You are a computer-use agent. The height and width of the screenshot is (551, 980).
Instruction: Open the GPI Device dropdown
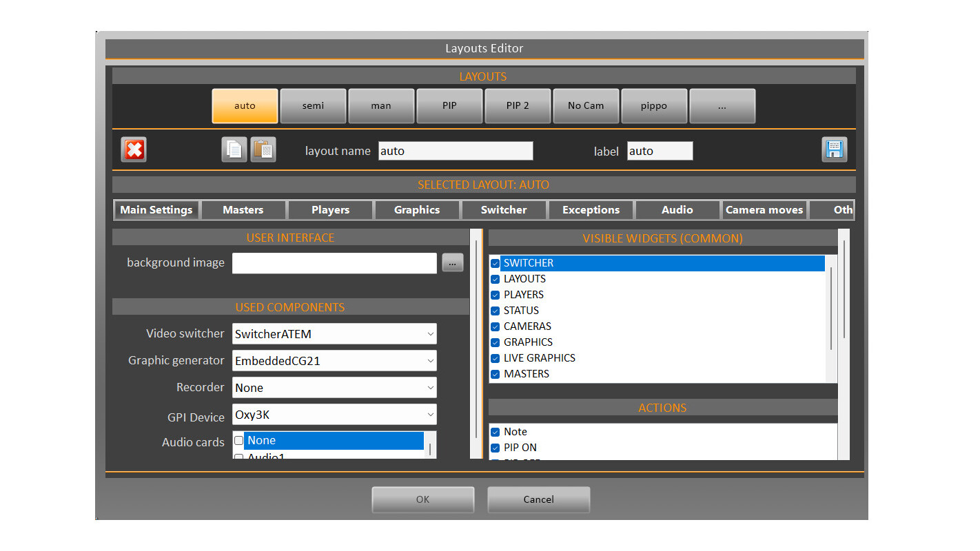click(334, 415)
